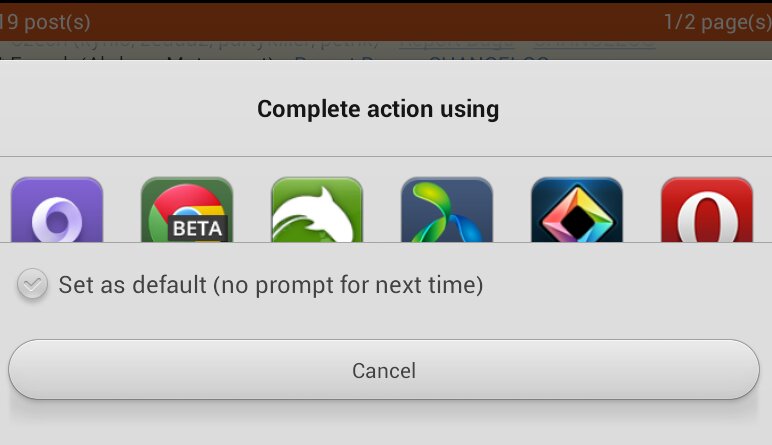The image size is (772, 445).
Task: Tap the brown header bar between counters
Action: (377, 22)
